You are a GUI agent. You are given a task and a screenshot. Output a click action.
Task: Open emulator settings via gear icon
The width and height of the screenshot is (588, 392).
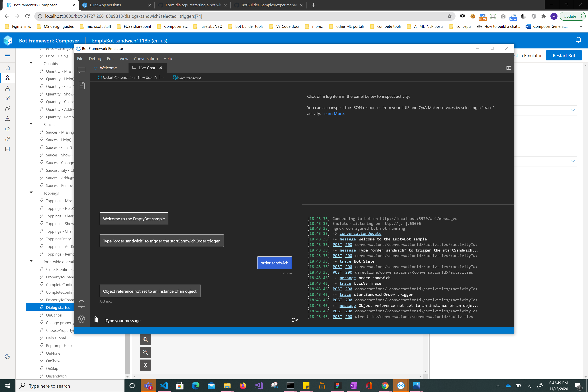pos(81,319)
